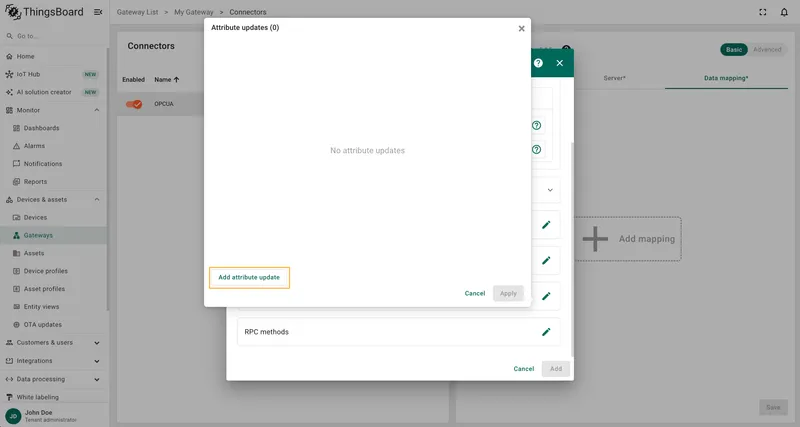The width and height of the screenshot is (800, 427).
Task: Switch to Advanced configuration mode
Action: click(767, 49)
